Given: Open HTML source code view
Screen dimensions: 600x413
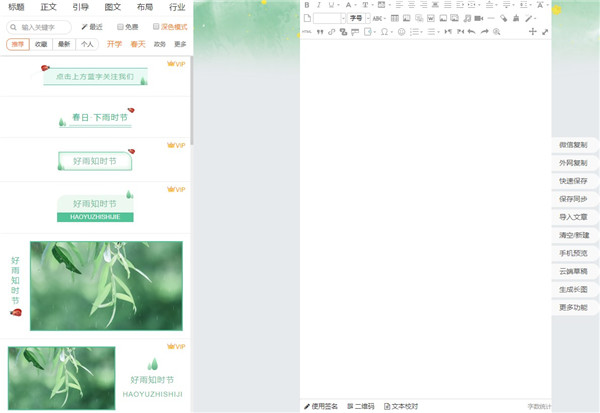Looking at the screenshot, I should click(x=307, y=32).
